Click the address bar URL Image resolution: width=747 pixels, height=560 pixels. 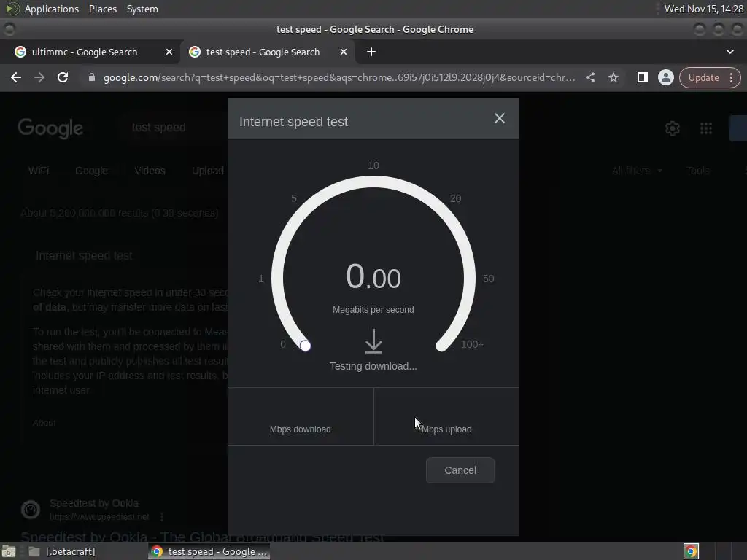click(338, 77)
